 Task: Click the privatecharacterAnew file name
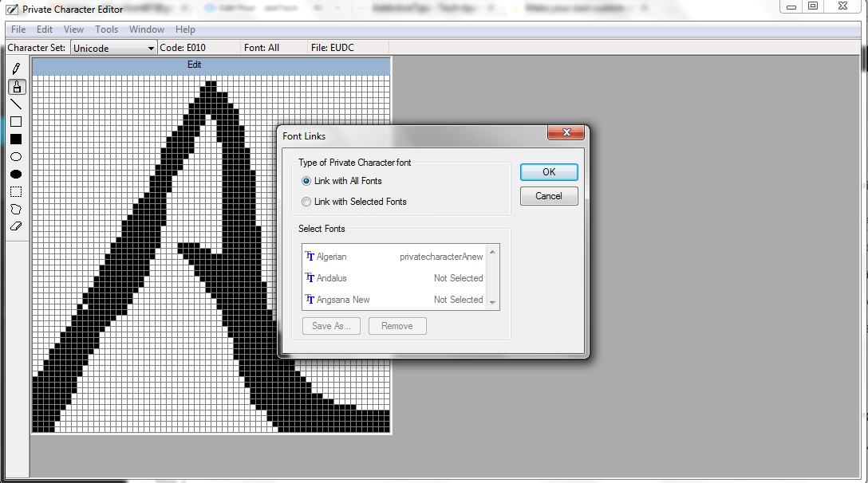pos(441,257)
